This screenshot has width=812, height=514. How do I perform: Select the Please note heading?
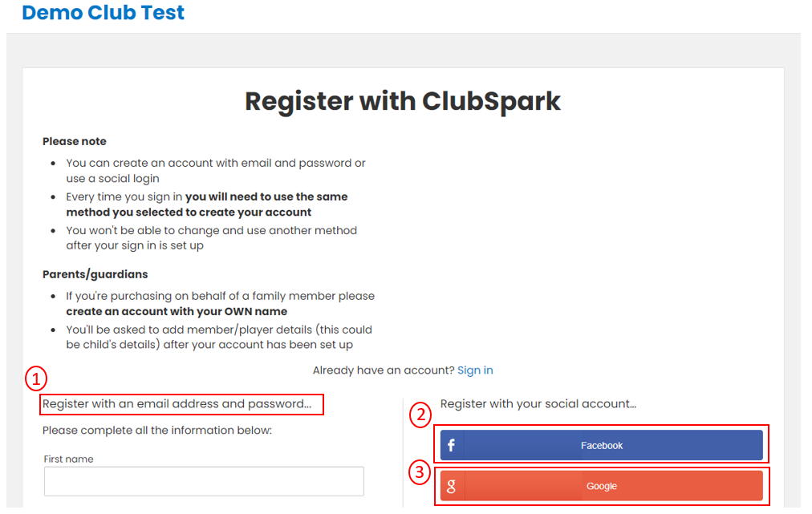point(75,141)
